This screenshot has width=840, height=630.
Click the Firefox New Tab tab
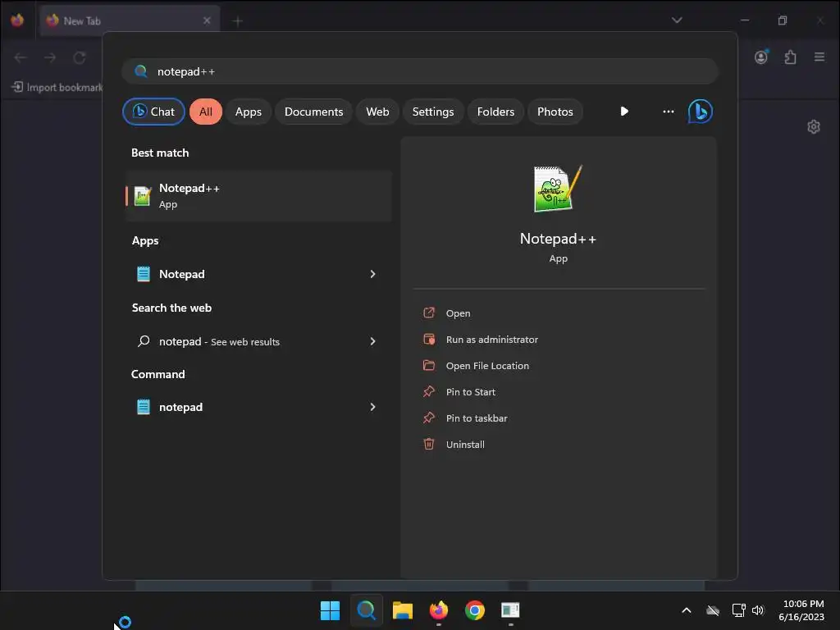[130, 21]
